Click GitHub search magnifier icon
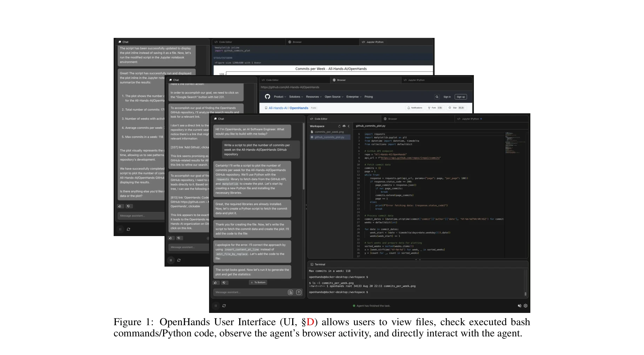Viewport: 644px width, 355px height. (437, 97)
